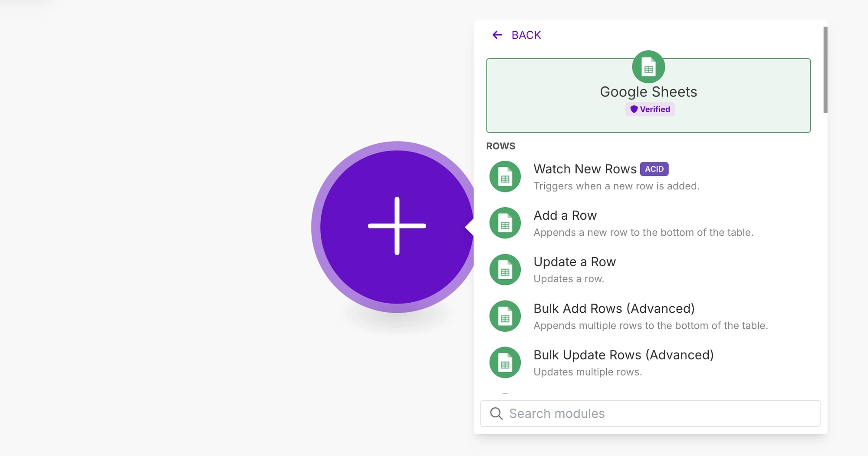Click the magnifier icon in search box
The image size is (868, 456).
tap(496, 413)
